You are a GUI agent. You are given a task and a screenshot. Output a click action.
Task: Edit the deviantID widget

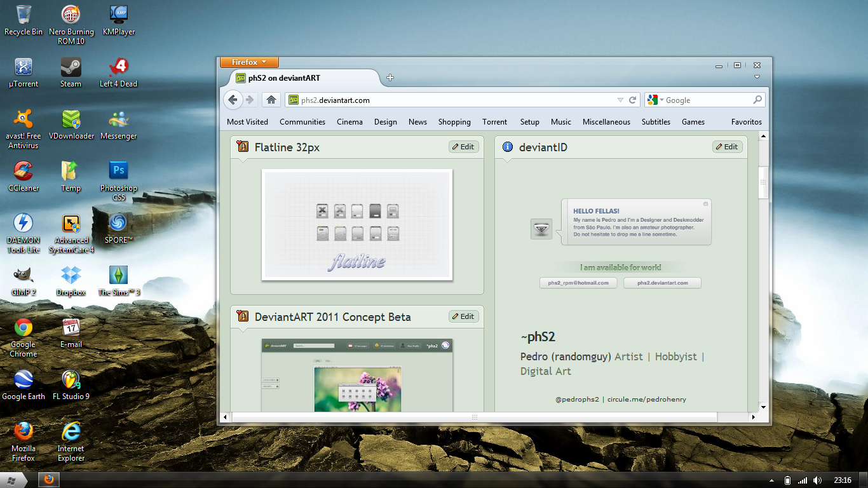(727, 147)
